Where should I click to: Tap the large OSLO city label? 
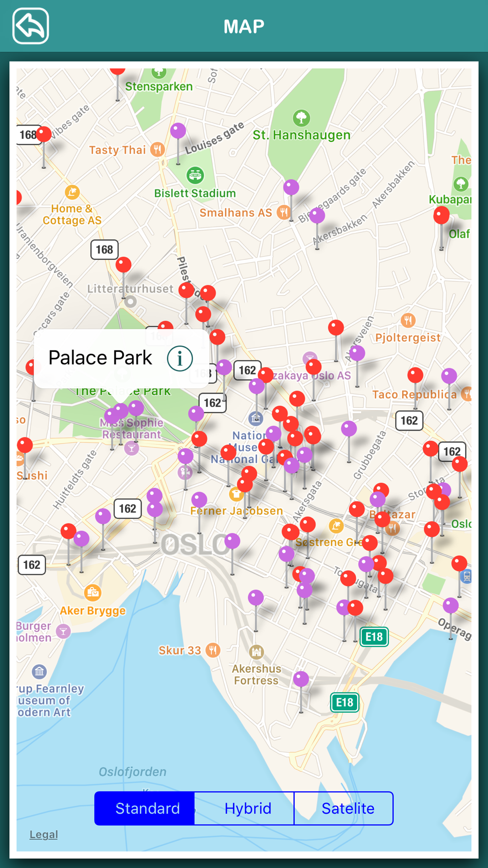pos(195,545)
